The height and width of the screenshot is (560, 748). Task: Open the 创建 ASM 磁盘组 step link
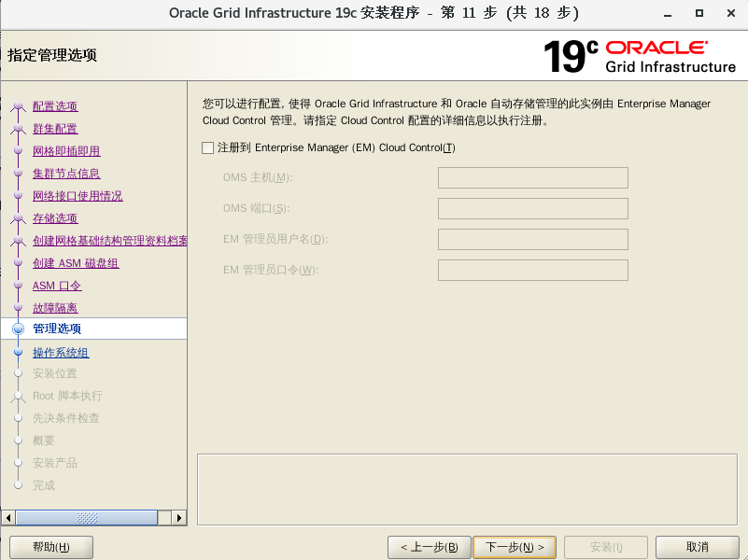(x=76, y=263)
